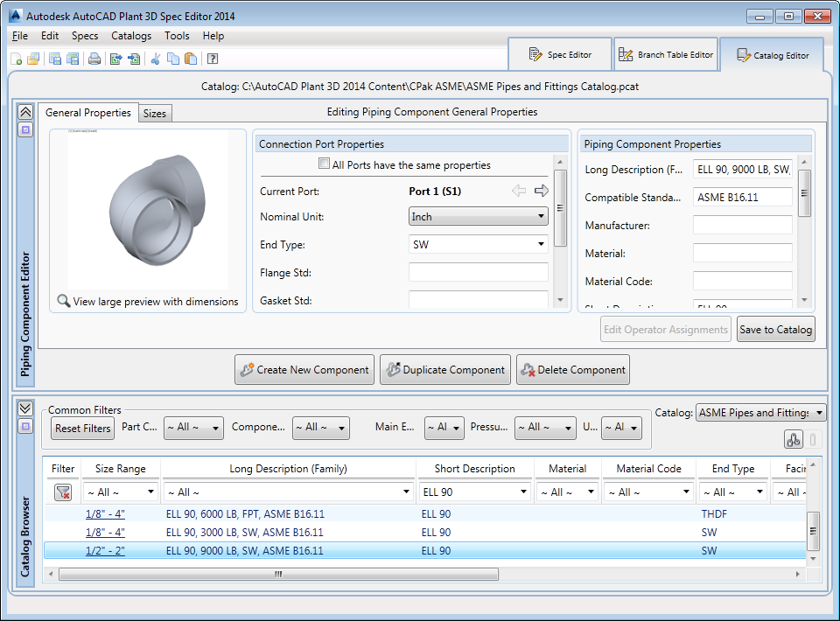The image size is (840, 621).
Task: Switch to the Branch Table Editor tab
Action: [x=666, y=54]
